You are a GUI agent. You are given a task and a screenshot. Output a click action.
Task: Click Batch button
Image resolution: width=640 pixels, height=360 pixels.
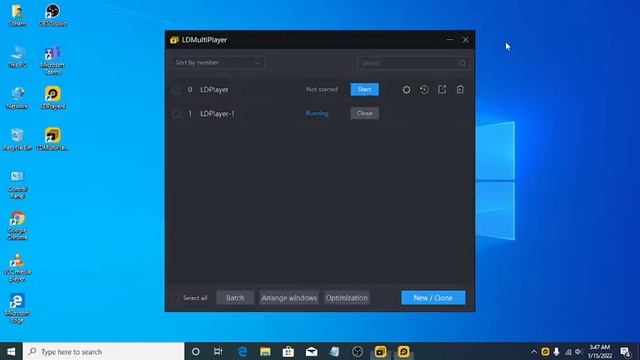pyautogui.click(x=235, y=298)
